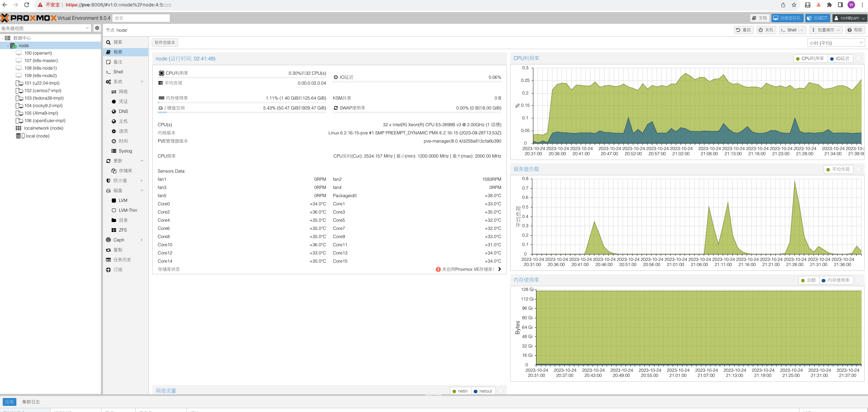The width and height of the screenshot is (868, 412).
Task: Open the 小时 (平均) timeframe dropdown
Action: [836, 43]
